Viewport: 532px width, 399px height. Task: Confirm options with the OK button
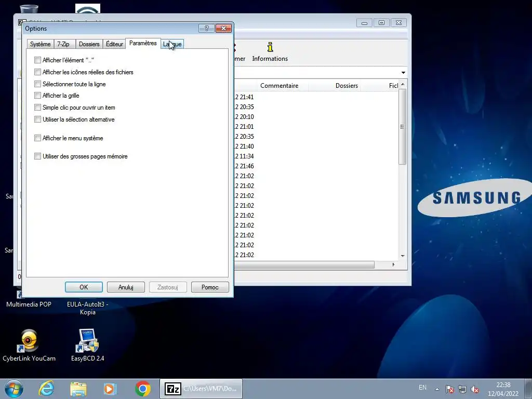click(x=84, y=287)
